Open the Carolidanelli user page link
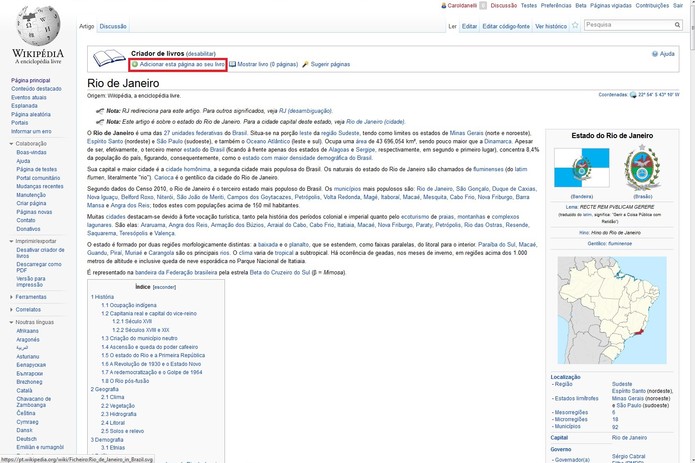The width and height of the screenshot is (695, 463). 462,5
